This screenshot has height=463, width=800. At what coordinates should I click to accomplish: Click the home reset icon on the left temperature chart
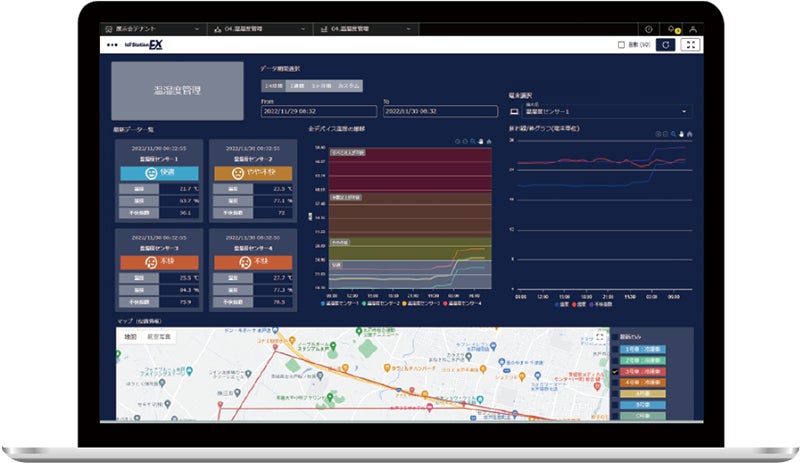489,141
